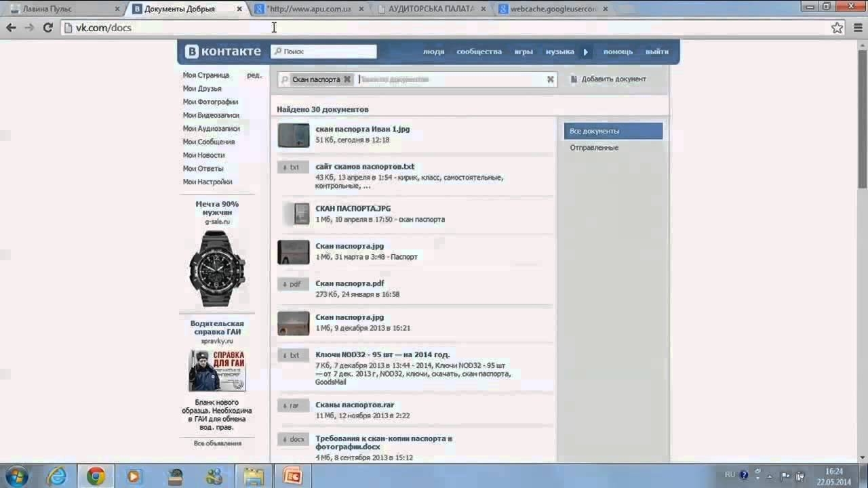The width and height of the screenshot is (868, 488).
Task: Go to Мои Настройки
Action: (208, 182)
